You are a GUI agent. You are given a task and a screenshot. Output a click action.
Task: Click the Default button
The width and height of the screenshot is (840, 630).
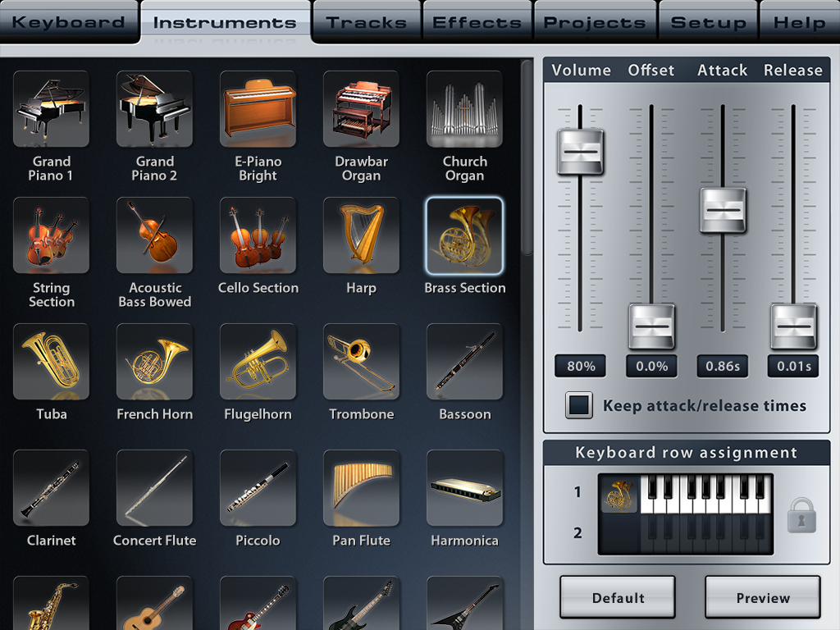[x=618, y=597]
